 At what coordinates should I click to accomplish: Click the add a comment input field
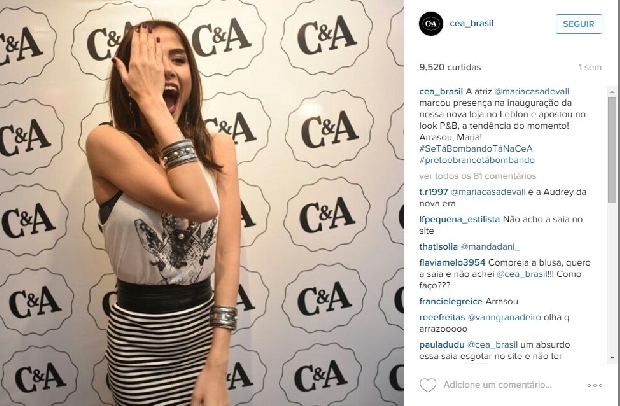pos(497,385)
